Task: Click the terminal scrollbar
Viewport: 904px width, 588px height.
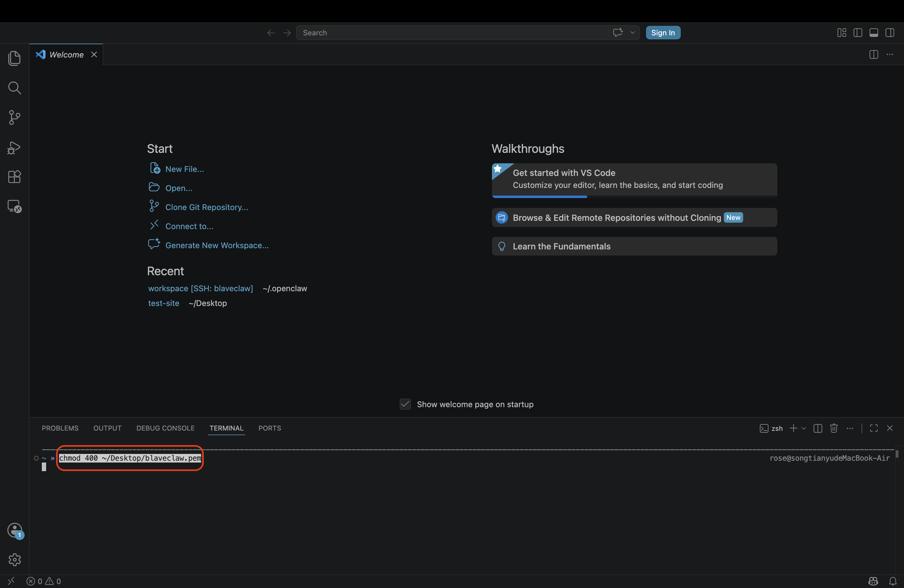Action: tap(897, 454)
